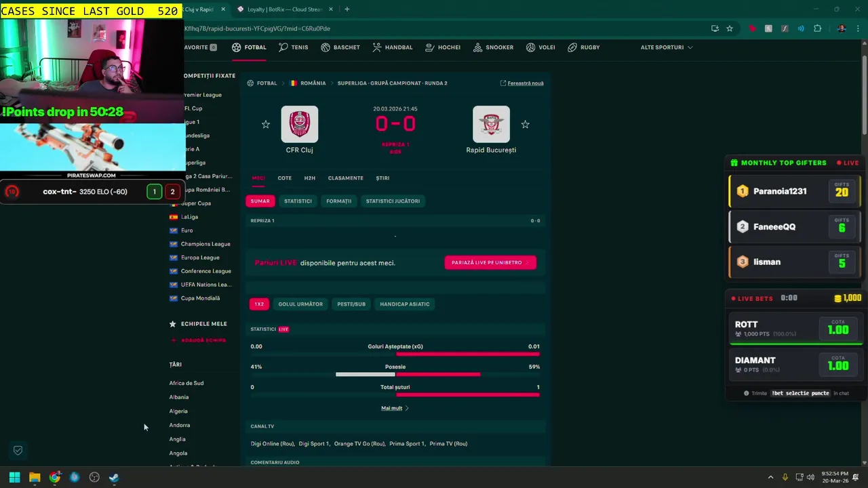Select the Sumar sub-tab
868x488 pixels.
coord(260,201)
